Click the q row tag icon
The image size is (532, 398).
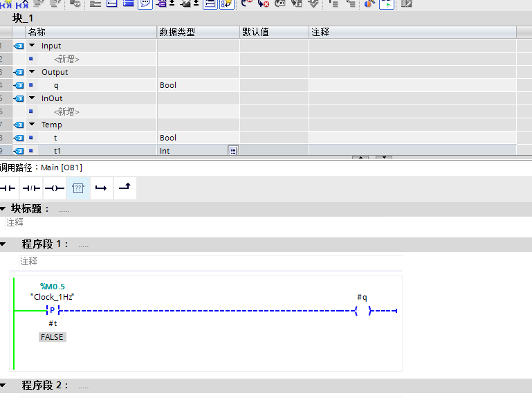tap(19, 85)
